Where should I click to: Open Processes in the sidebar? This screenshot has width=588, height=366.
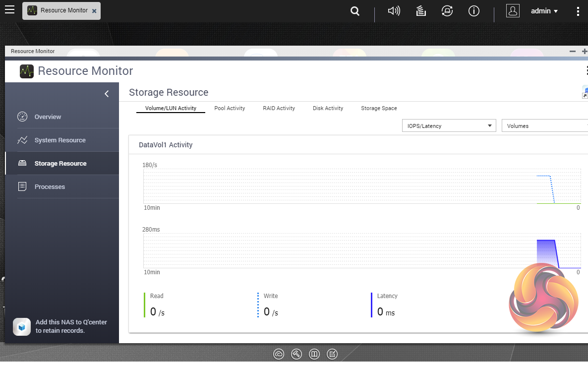(50, 187)
